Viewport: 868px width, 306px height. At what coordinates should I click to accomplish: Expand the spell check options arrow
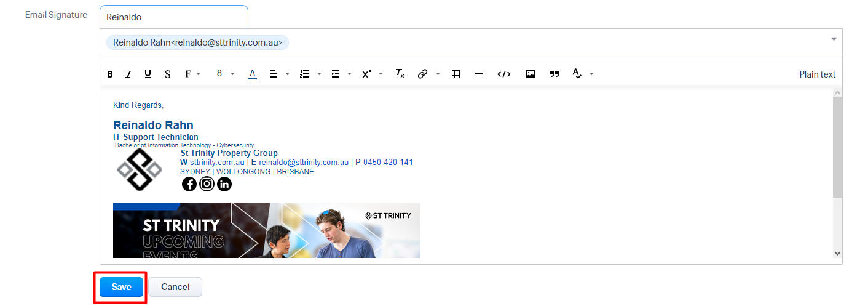pyautogui.click(x=591, y=74)
